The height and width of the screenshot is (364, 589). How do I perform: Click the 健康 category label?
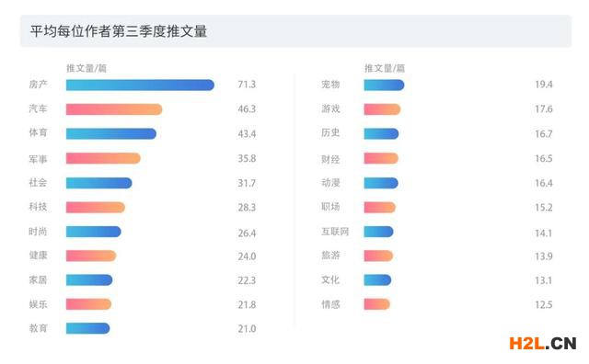pyautogui.click(x=39, y=256)
